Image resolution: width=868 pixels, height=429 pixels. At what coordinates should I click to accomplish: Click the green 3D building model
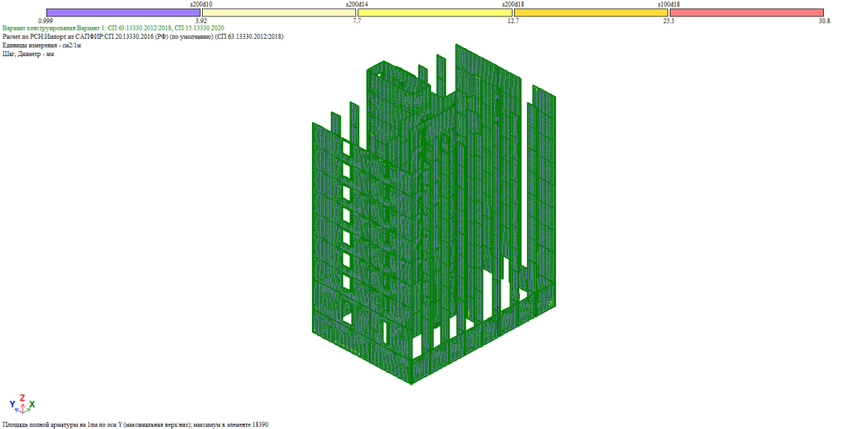tap(434, 225)
